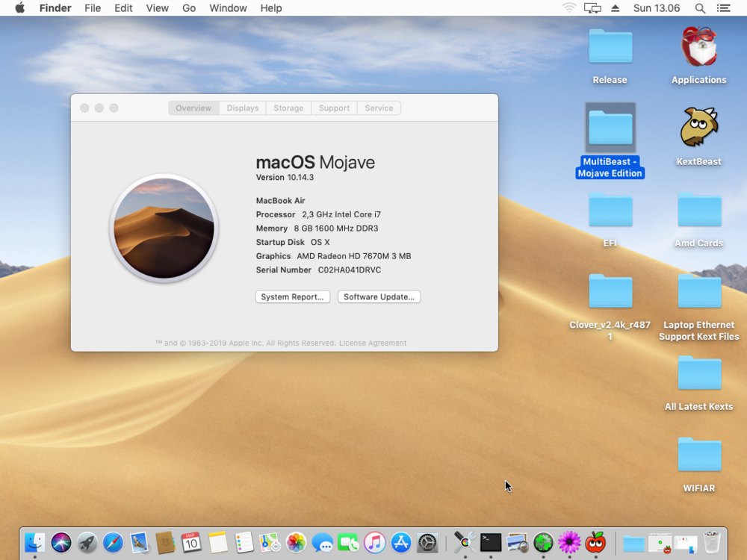The width and height of the screenshot is (747, 560).
Task: Open System Preferences in the dock
Action: click(x=427, y=542)
